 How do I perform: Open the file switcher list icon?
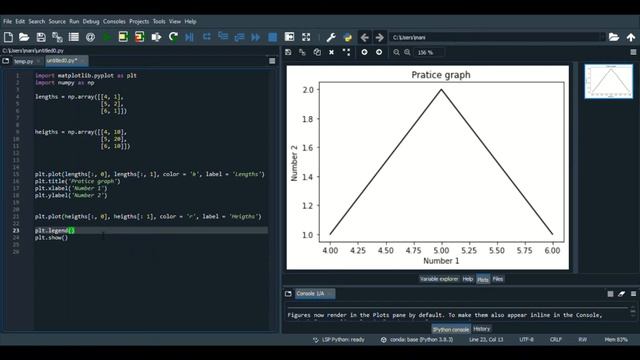point(74,37)
